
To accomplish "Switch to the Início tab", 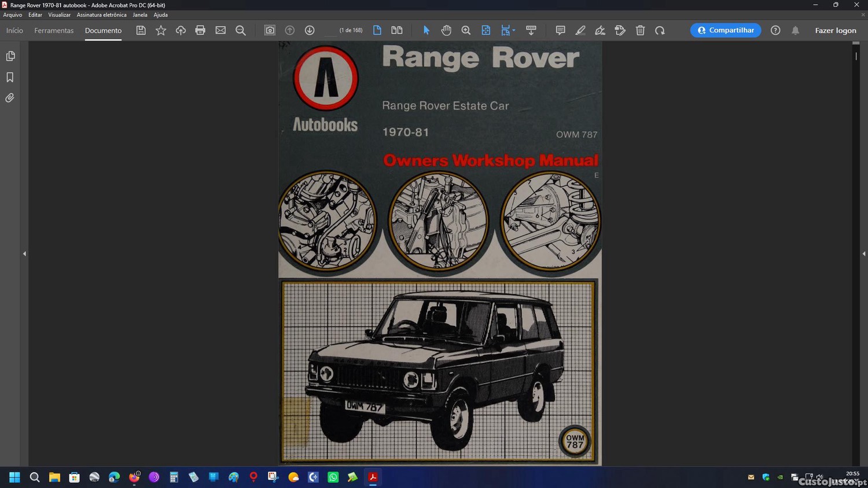I will pos(14,30).
